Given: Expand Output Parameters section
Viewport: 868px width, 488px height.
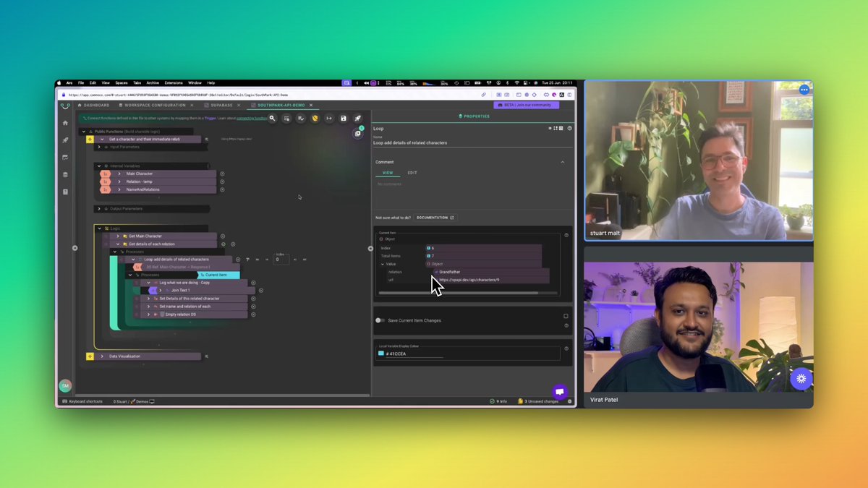Looking at the screenshot, I should (x=99, y=209).
